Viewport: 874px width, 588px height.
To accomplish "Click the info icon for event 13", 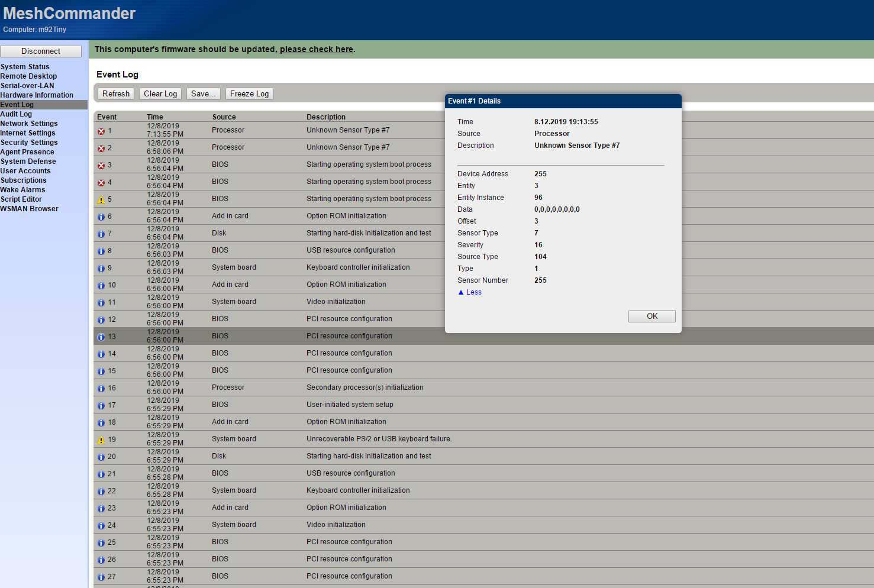I will point(101,337).
